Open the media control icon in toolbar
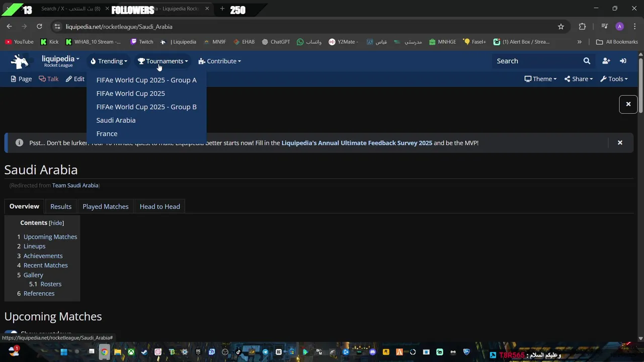644x362 pixels. [x=604, y=27]
